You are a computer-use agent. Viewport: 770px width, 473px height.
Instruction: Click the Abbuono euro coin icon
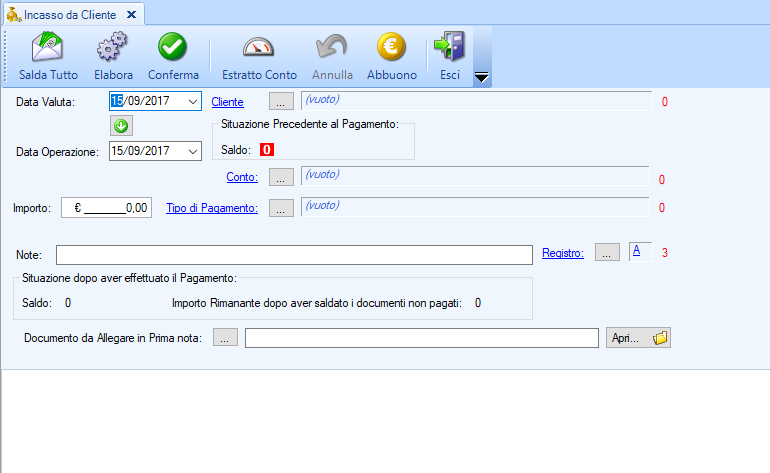click(391, 47)
